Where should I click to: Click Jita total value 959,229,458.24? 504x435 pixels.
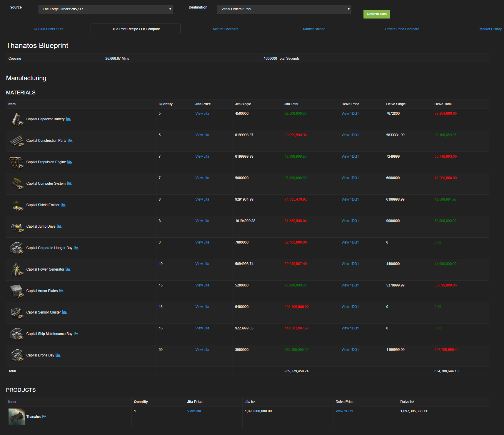296,371
